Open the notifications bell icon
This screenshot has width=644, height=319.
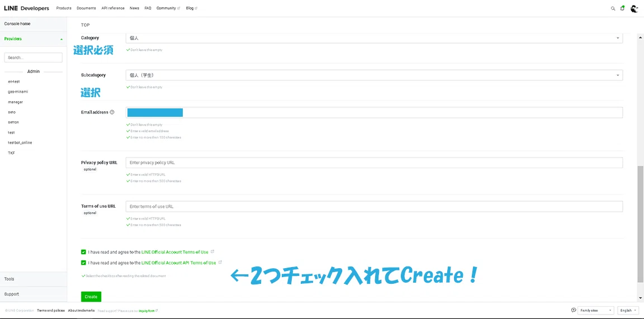tap(622, 8)
